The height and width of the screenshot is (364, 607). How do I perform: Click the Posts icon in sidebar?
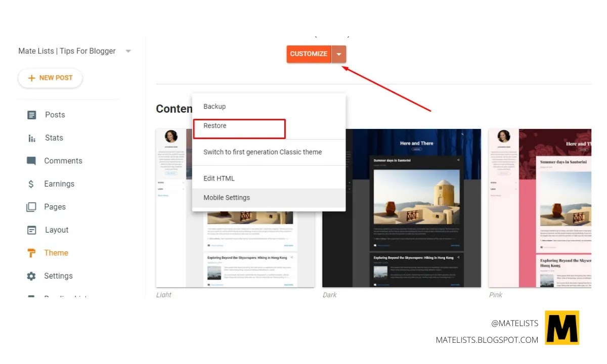[31, 115]
